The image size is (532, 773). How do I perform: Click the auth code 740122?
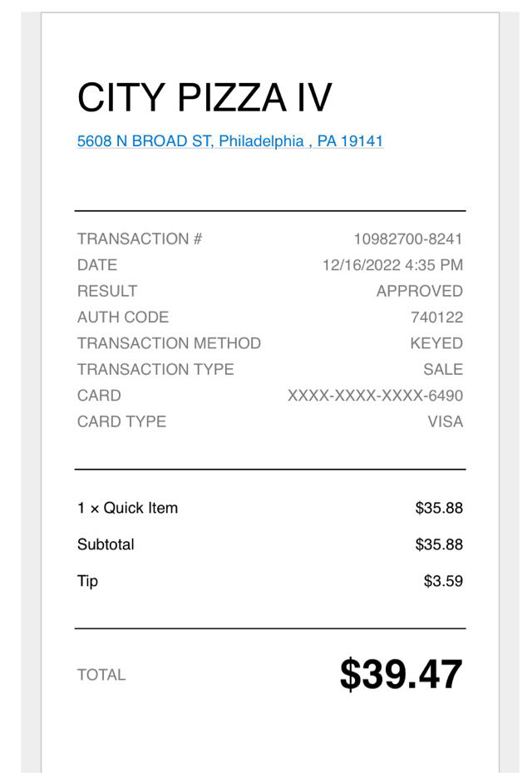pyautogui.click(x=436, y=317)
